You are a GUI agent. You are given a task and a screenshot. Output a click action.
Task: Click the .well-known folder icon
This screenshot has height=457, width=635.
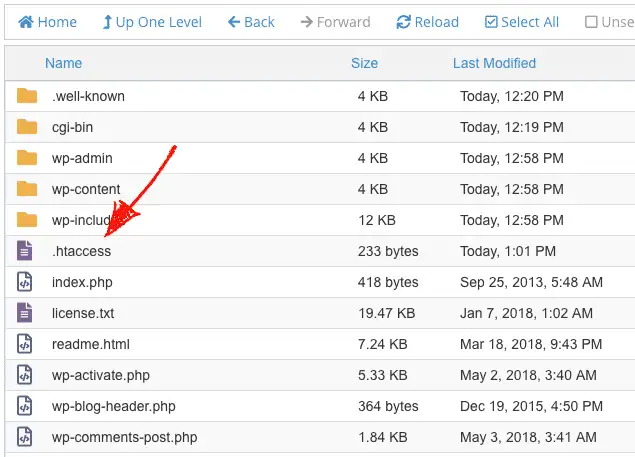point(27,96)
